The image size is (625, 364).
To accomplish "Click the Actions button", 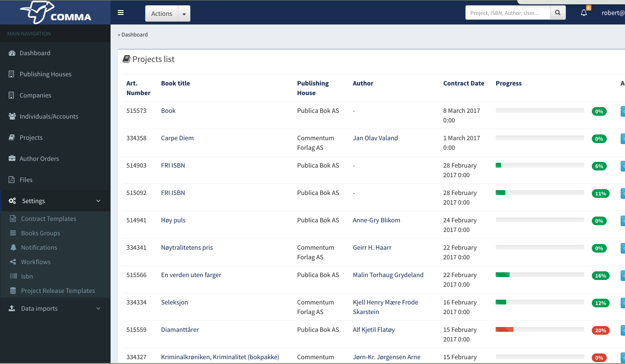I will pyautogui.click(x=162, y=13).
